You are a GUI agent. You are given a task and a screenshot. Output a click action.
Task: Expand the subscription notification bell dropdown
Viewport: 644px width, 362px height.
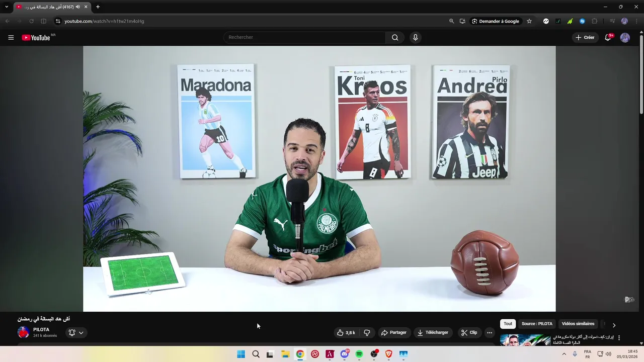click(x=76, y=332)
